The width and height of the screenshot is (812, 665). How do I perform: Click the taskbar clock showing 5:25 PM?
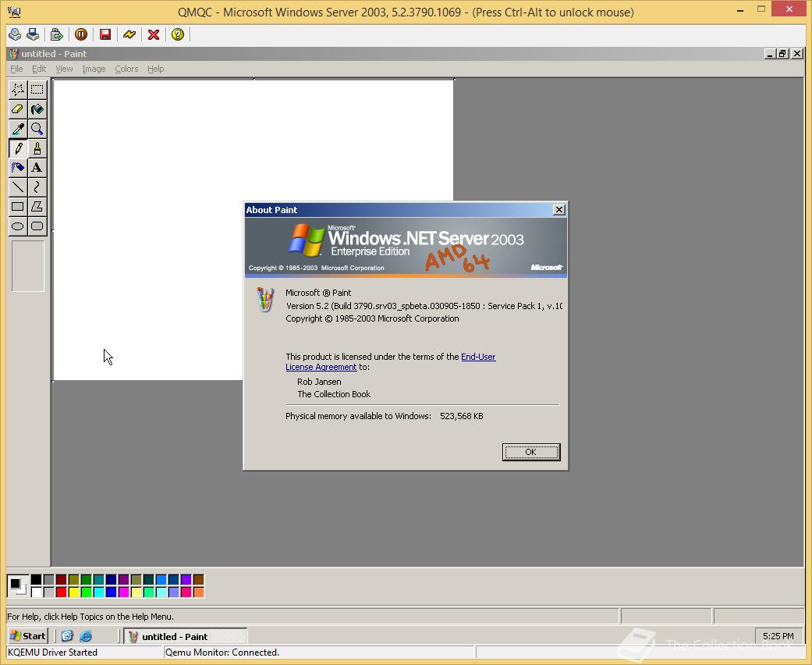(778, 636)
